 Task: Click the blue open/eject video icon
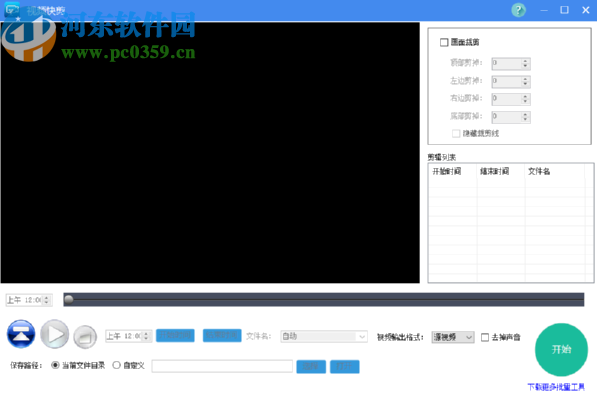21,334
